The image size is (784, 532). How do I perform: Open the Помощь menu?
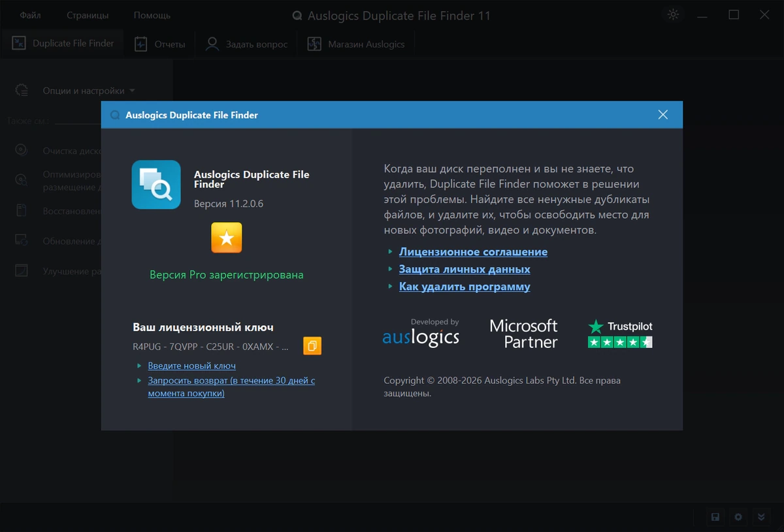[152, 15]
